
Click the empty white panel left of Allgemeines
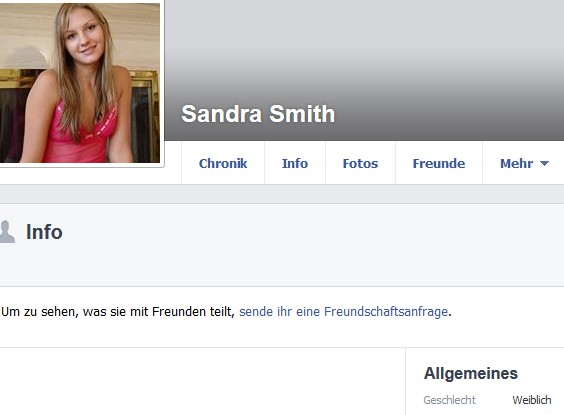click(x=202, y=381)
